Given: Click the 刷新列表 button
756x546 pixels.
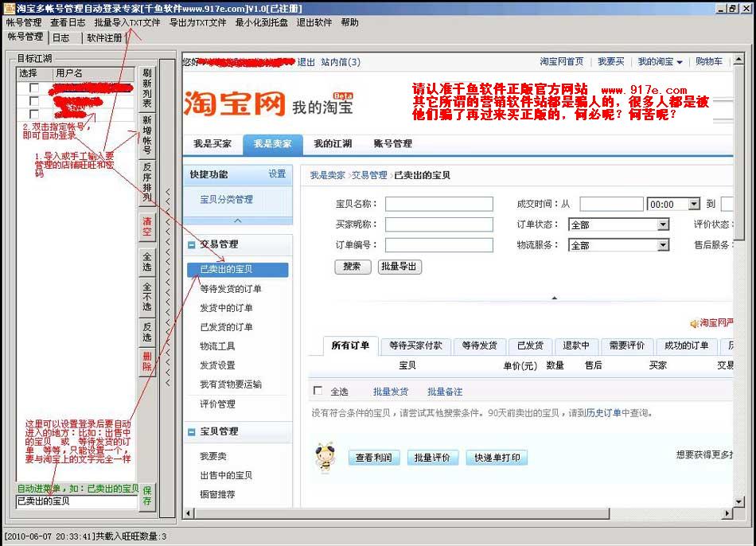Looking at the screenshot, I should [x=147, y=88].
